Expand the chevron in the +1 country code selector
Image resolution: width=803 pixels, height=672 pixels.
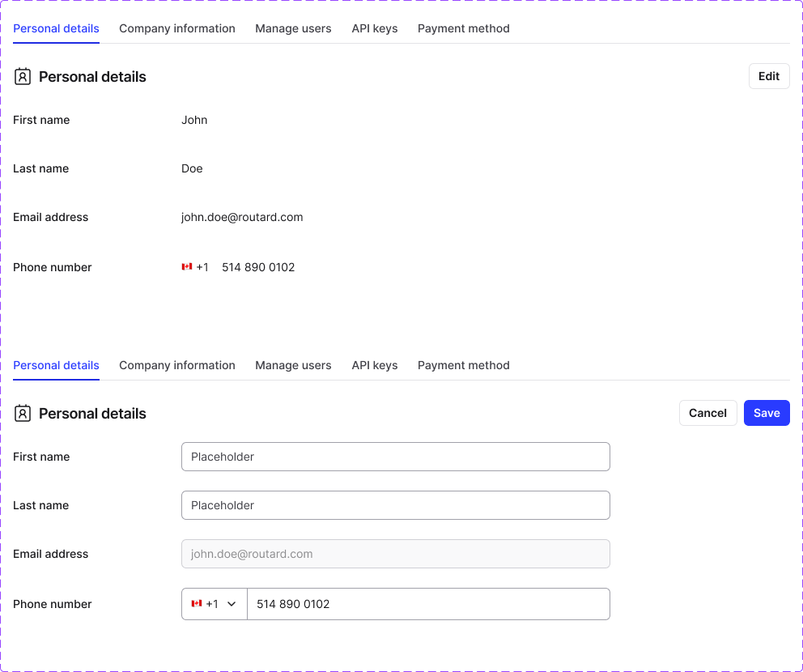pyautogui.click(x=232, y=604)
